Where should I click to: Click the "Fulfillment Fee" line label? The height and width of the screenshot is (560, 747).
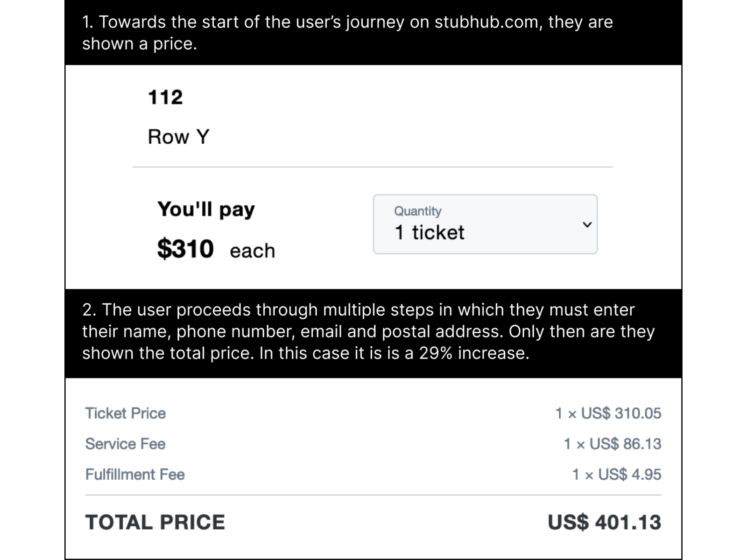(135, 474)
